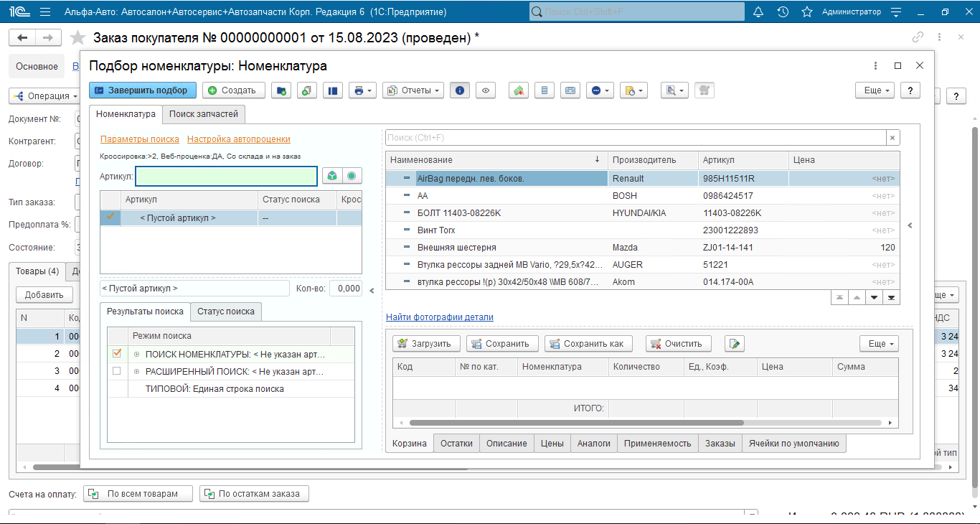Toggle the blue info icon in the toolbar
The height and width of the screenshot is (524, 980).
pos(459,90)
